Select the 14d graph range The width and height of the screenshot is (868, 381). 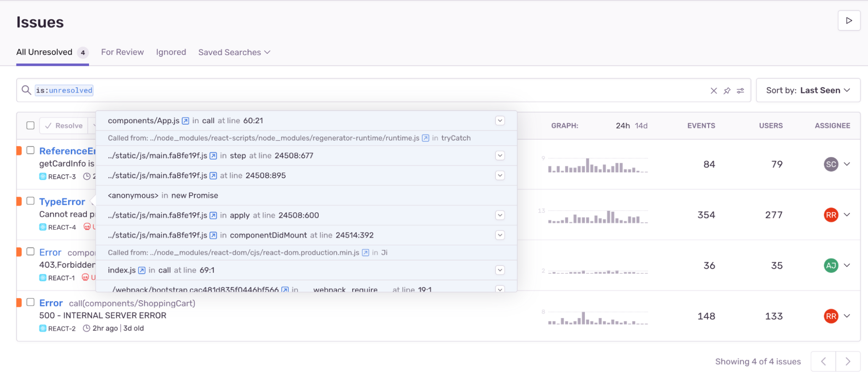click(x=641, y=126)
